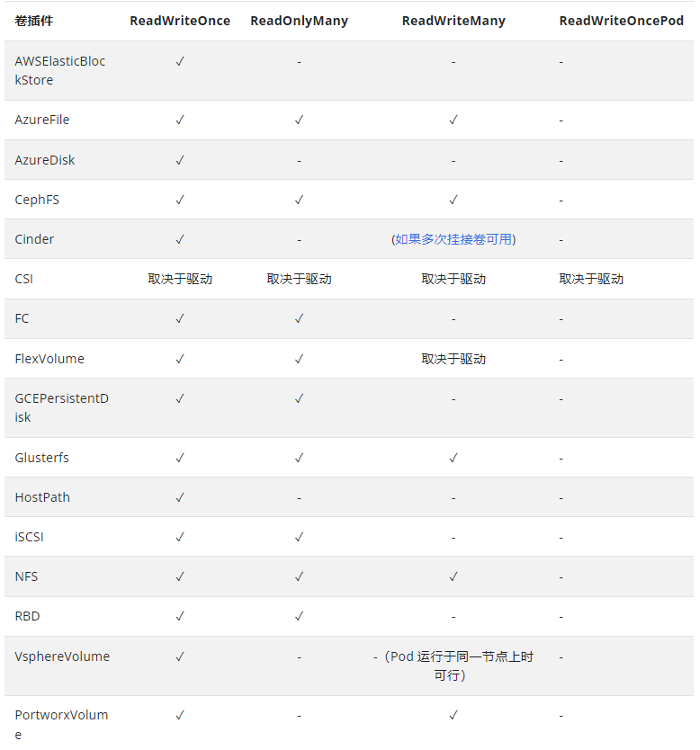The width and height of the screenshot is (700, 750).
Task: Click AzureDisk's ReadWriteOnce checkmark
Action: point(180,160)
